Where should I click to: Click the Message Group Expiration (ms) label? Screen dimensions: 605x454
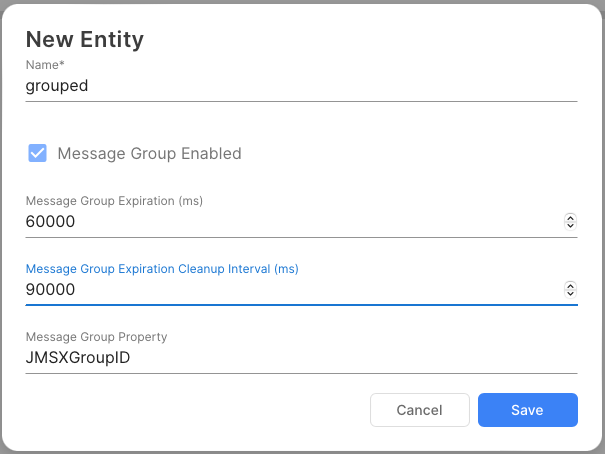click(x=114, y=201)
